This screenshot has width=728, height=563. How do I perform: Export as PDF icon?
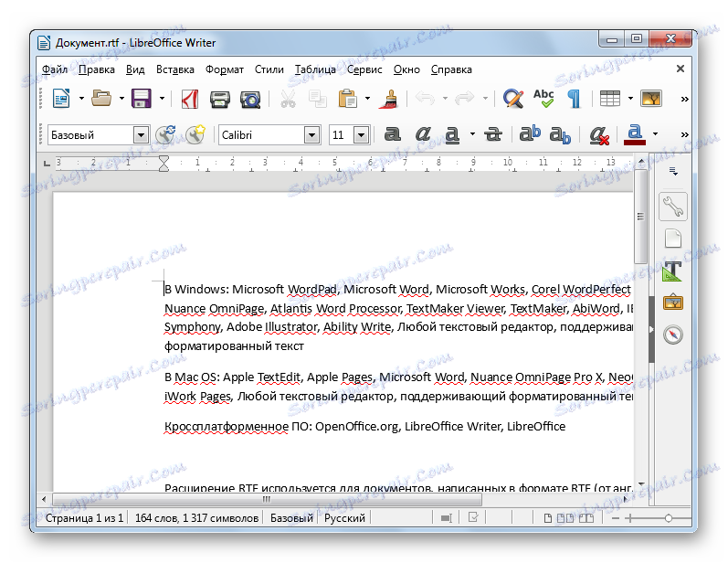pyautogui.click(x=189, y=99)
